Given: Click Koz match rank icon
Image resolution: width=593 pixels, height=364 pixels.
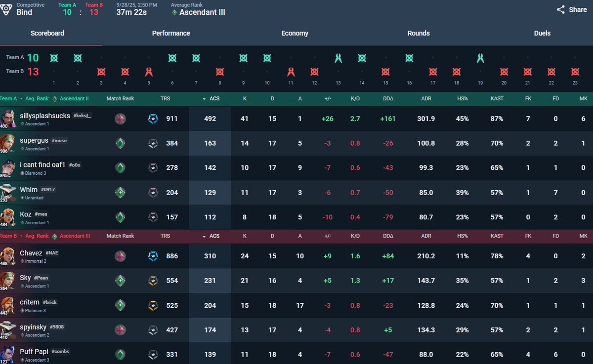Looking at the screenshot, I should (x=120, y=217).
